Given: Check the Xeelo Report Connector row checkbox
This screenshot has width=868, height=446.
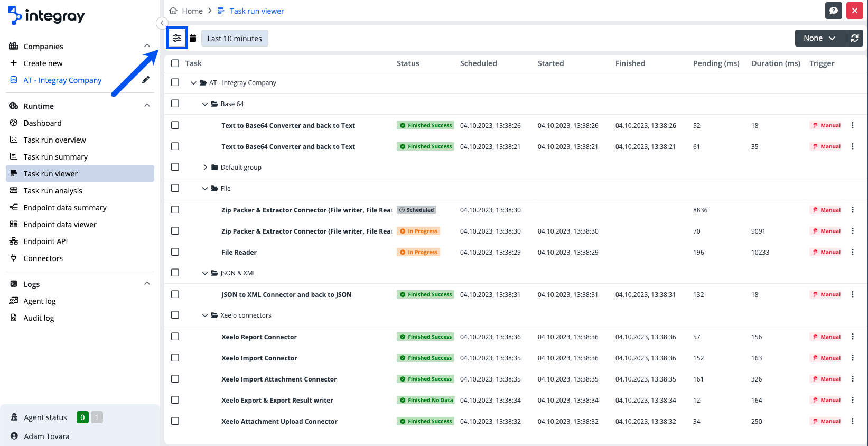Looking at the screenshot, I should tap(175, 337).
